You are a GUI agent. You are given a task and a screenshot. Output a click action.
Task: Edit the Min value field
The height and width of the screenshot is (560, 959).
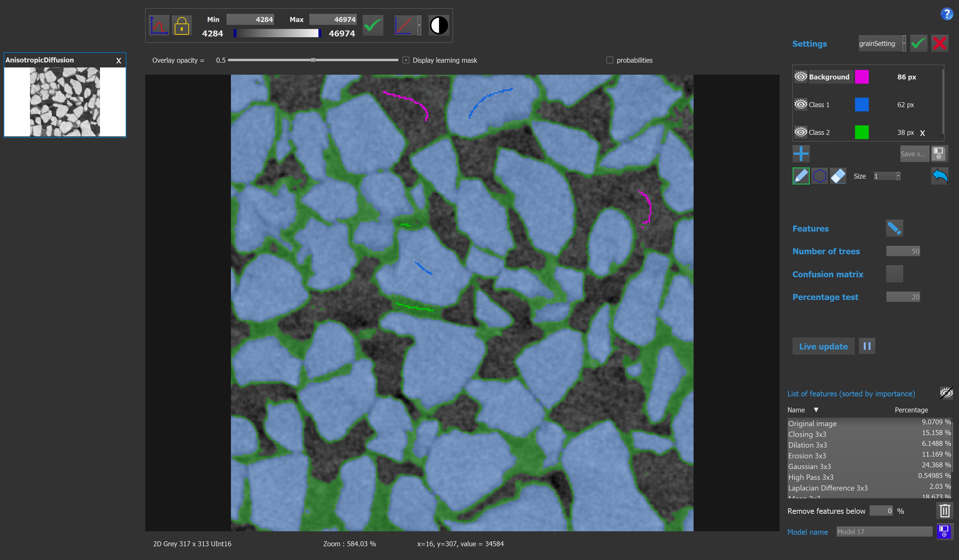250,19
